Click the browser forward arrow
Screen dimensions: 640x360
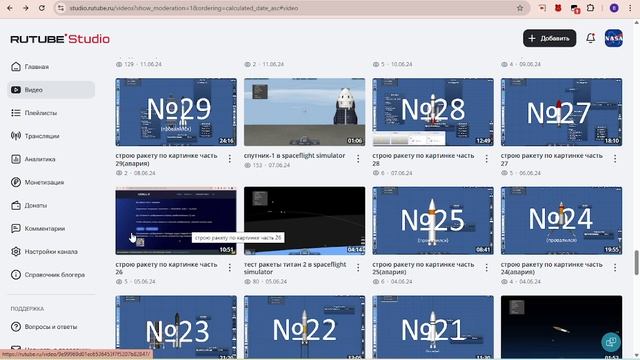(x=25, y=8)
